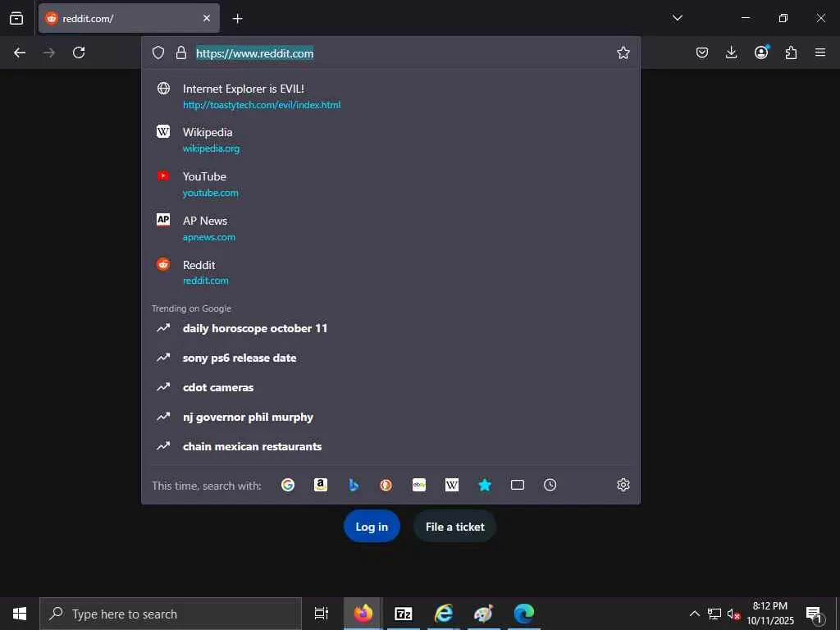
Task: Bookmark this page with the star
Action: [623, 52]
